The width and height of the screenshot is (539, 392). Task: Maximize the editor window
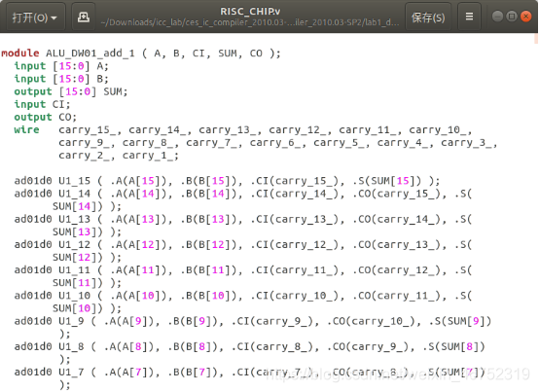click(512, 17)
